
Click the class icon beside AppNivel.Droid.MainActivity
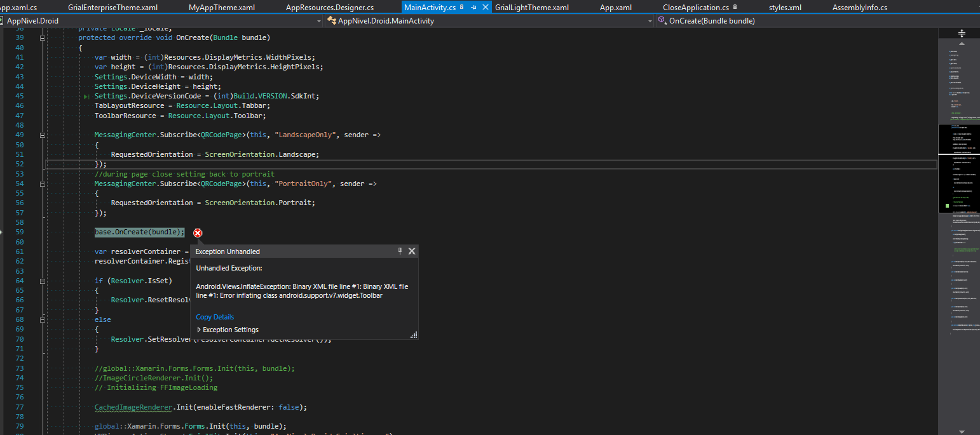[331, 20]
